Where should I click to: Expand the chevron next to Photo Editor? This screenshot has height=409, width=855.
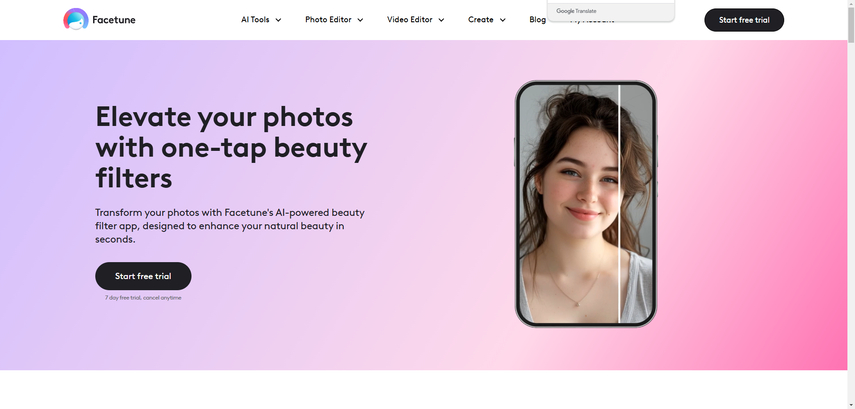[360, 20]
